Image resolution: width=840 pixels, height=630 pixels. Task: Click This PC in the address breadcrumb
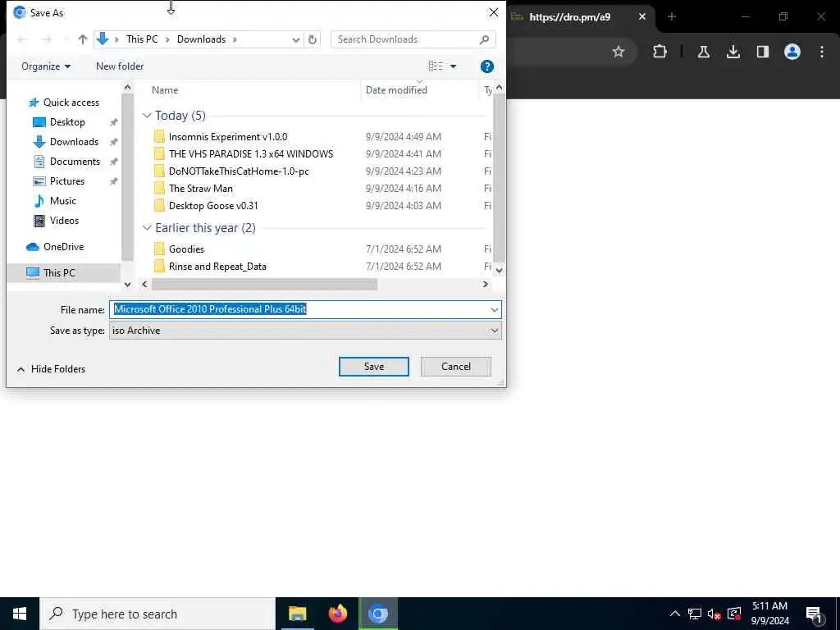(142, 39)
